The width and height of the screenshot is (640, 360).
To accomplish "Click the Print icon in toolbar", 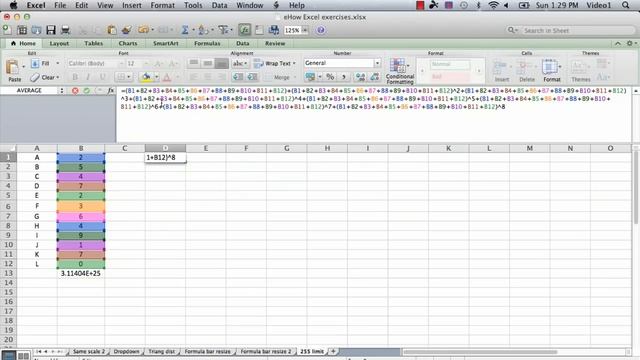I will pyautogui.click(x=65, y=30).
